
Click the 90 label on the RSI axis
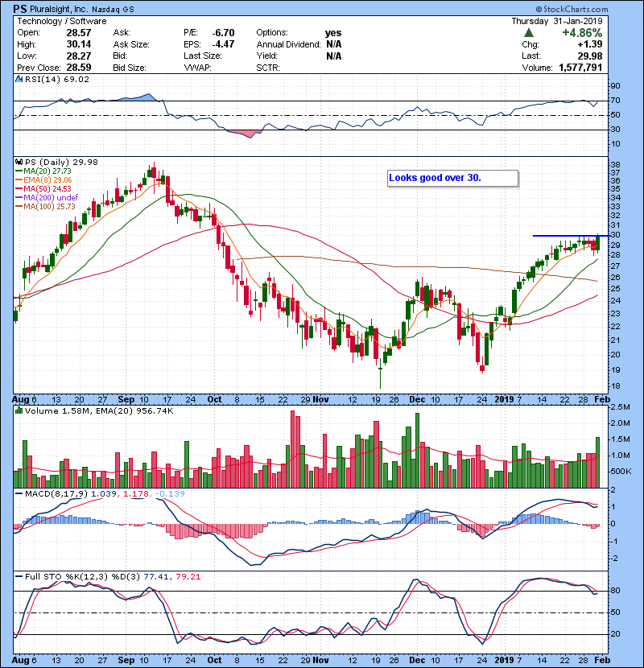(616, 86)
